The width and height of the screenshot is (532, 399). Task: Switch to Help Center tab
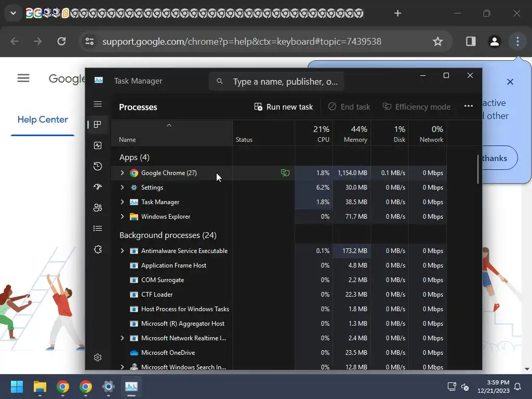click(x=43, y=119)
